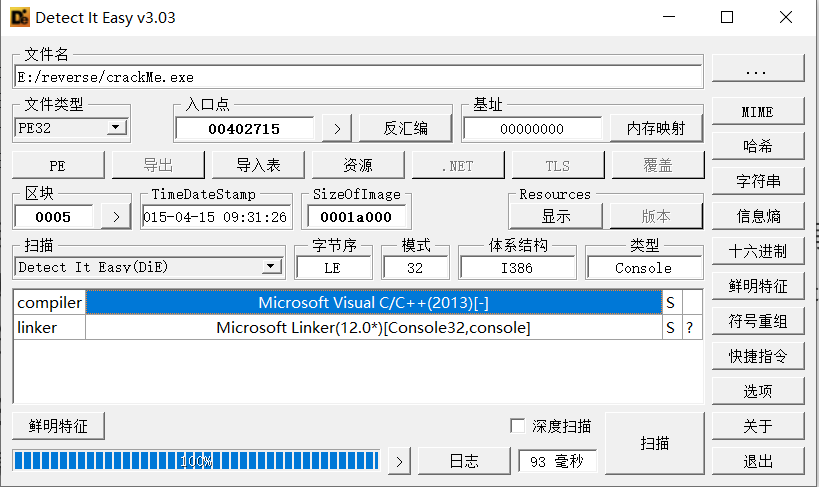Image resolution: width=819 pixels, height=487 pixels.
Task: Select the Microsoft Linker(12.0*) result row
Action: click(374, 328)
